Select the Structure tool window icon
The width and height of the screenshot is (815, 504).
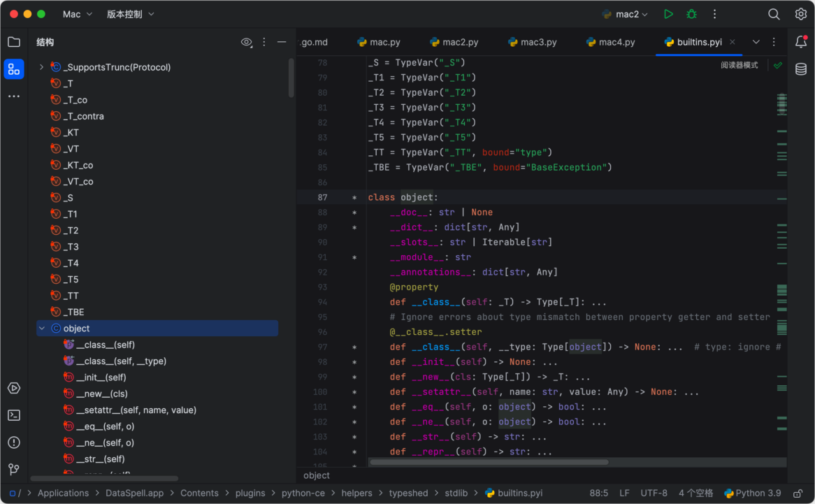14,69
